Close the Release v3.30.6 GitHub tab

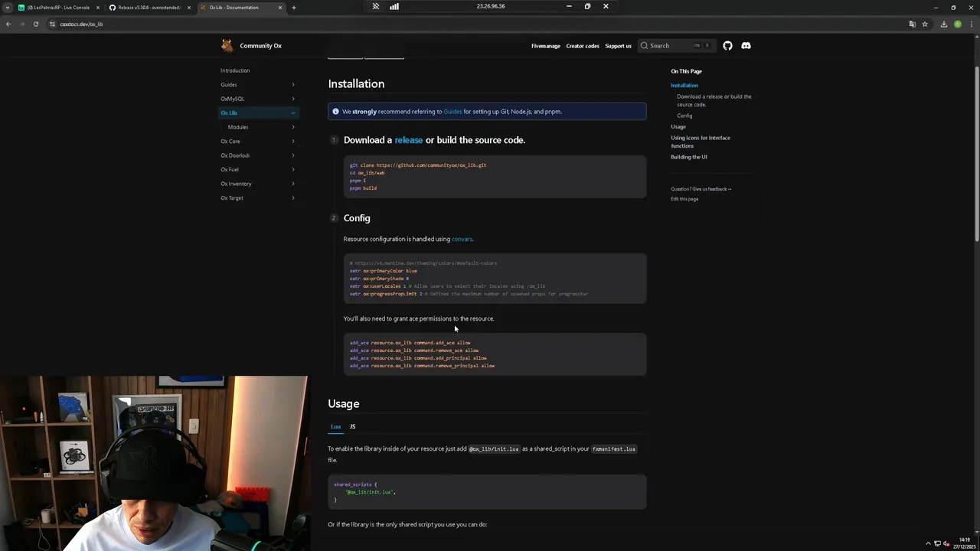189,8
